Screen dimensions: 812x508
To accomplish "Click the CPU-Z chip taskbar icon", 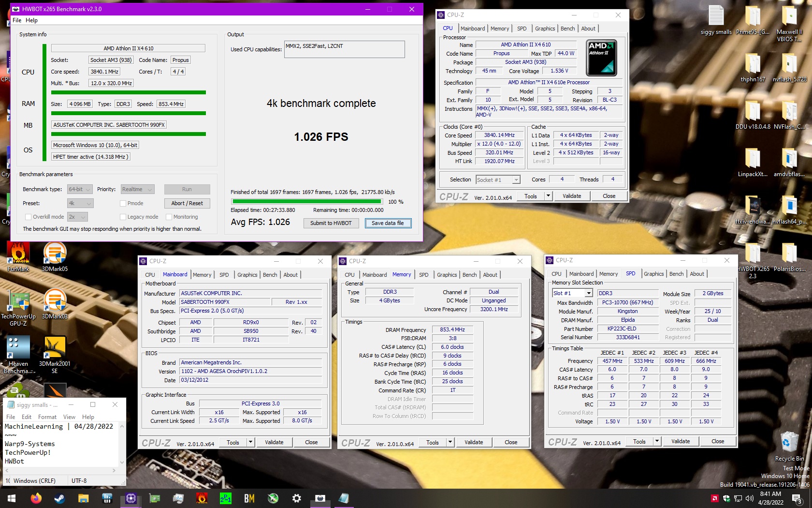I will click(x=130, y=498).
